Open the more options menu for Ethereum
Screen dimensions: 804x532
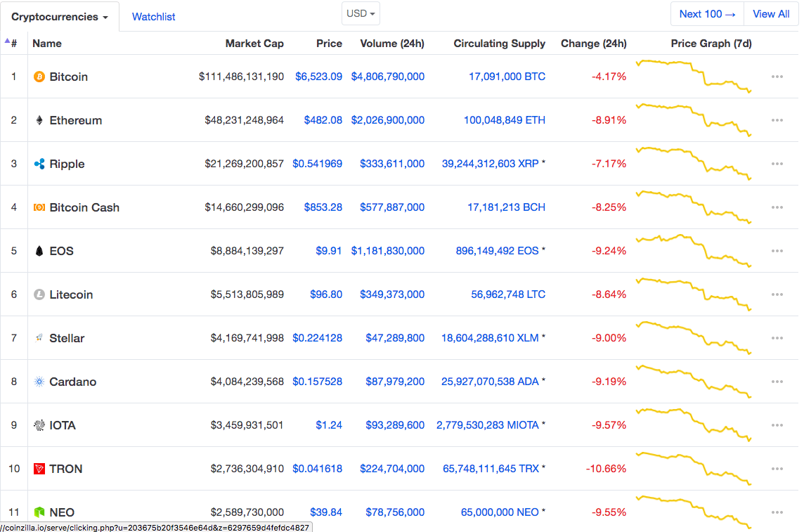(x=777, y=120)
